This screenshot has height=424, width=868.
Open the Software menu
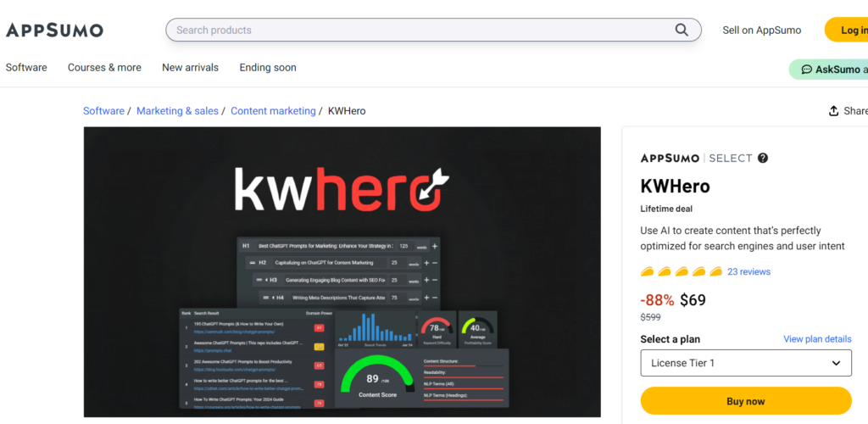tap(26, 68)
